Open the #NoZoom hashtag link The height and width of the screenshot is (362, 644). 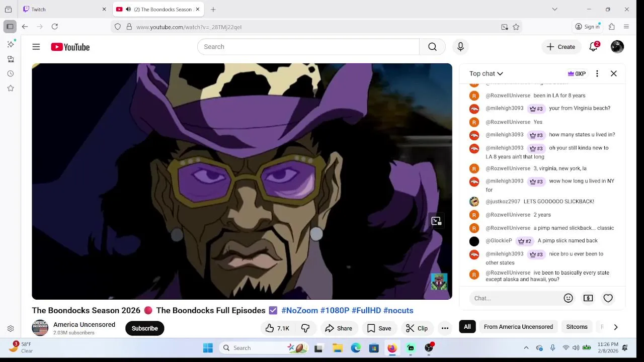click(299, 311)
